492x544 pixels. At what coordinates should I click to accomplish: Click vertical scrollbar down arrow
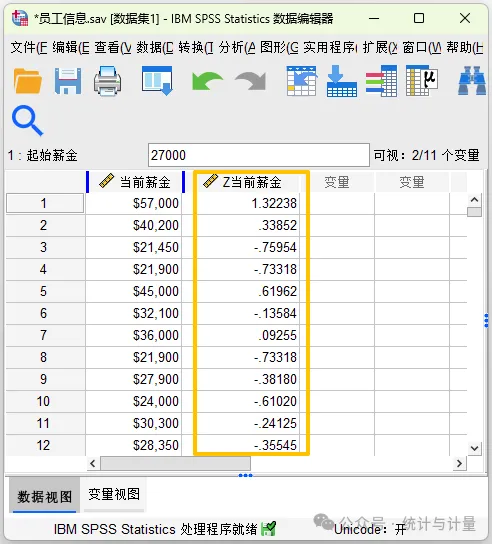[x=474, y=448]
